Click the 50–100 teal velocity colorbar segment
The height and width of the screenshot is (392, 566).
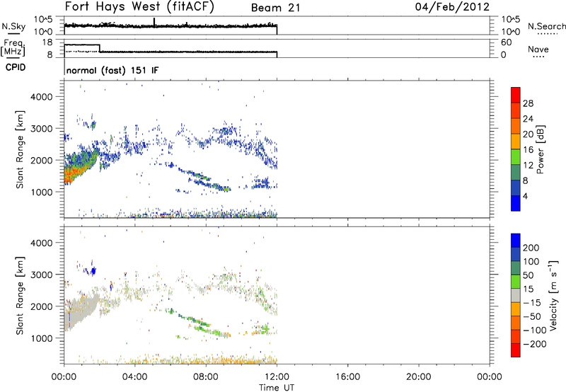[516, 268]
